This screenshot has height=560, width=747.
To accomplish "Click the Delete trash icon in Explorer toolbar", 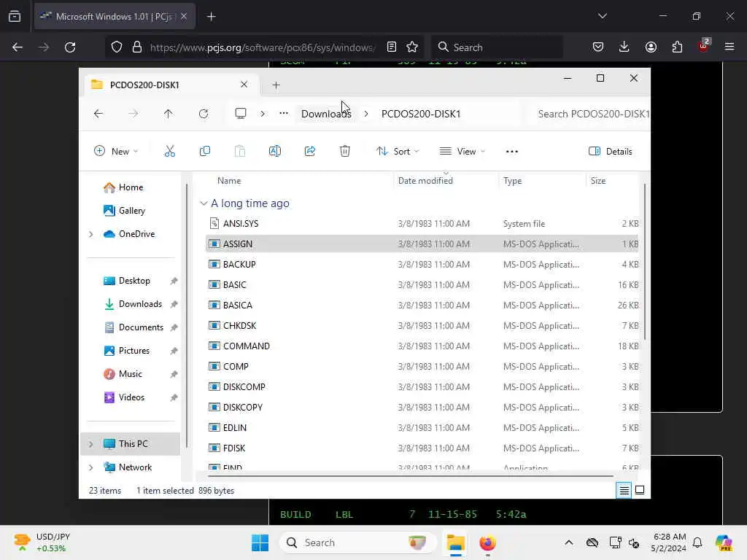I will point(345,152).
